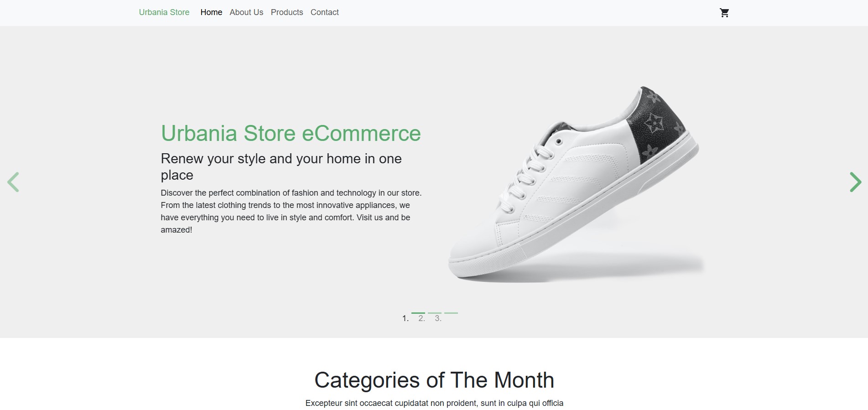Switch to the second carousel indicator bar
The image size is (868, 410).
[434, 313]
